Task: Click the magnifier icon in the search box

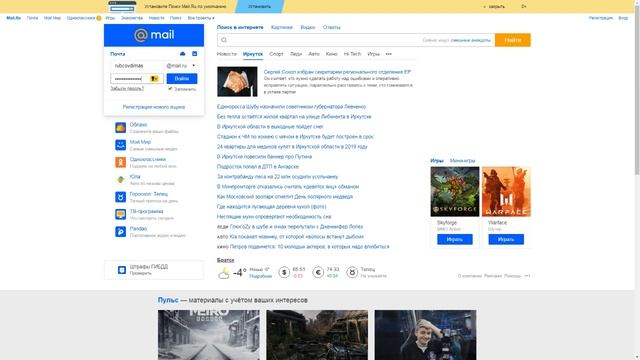Action: pos(224,40)
